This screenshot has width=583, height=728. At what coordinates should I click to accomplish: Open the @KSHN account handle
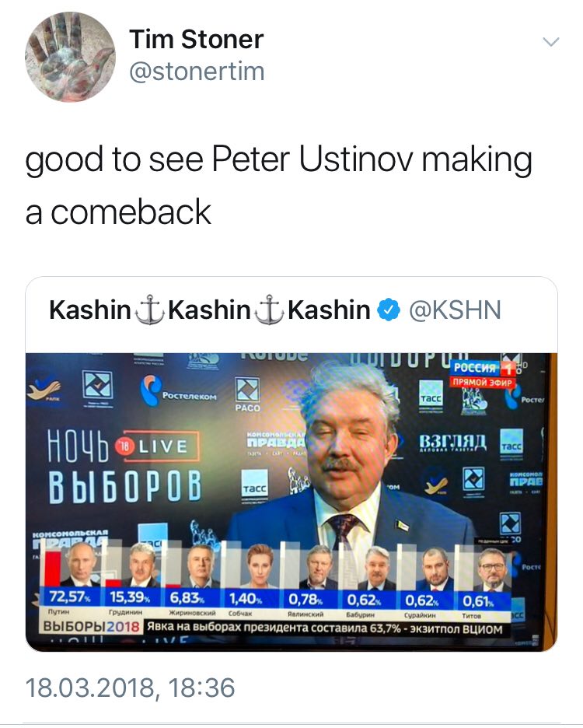[x=455, y=310]
